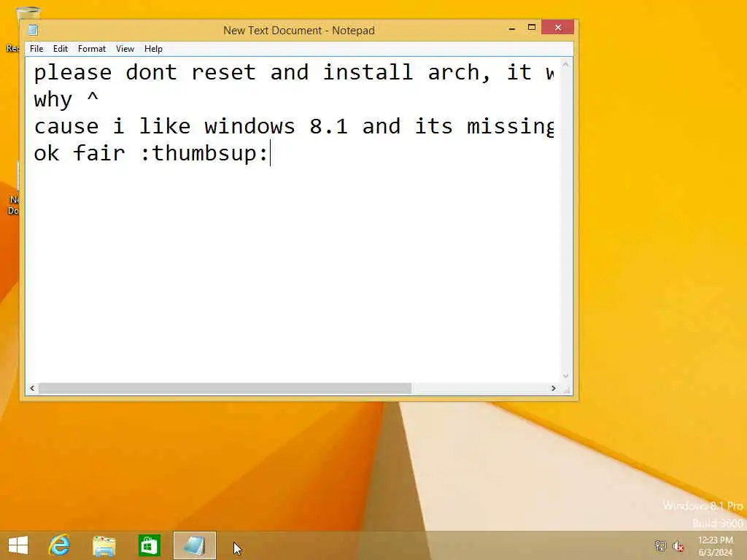This screenshot has height=560, width=747.
Task: Launch Internet Explorer from taskbar
Action: (59, 545)
